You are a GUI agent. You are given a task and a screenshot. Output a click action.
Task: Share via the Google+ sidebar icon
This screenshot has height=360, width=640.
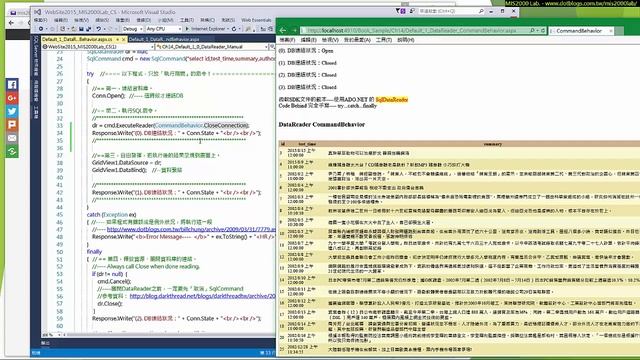[x=12, y=98]
